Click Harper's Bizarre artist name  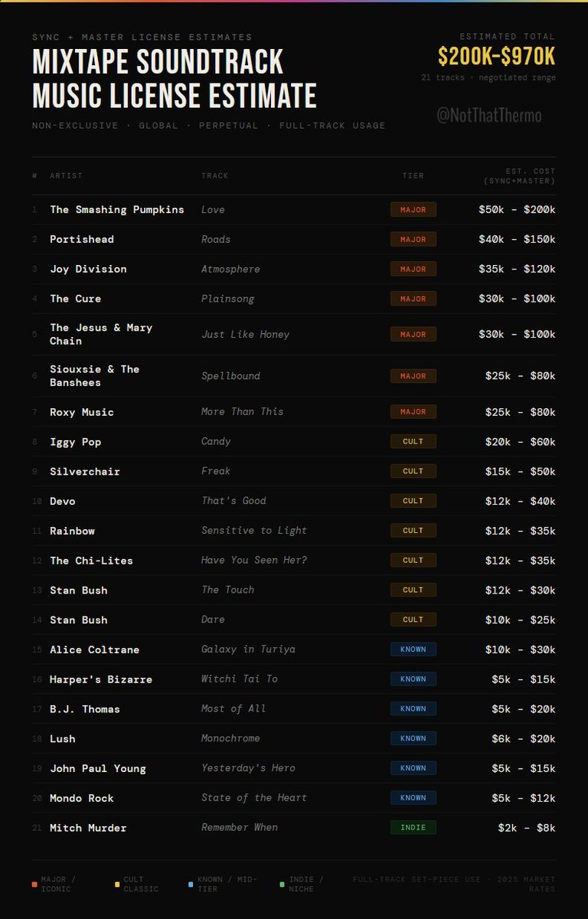tap(101, 680)
